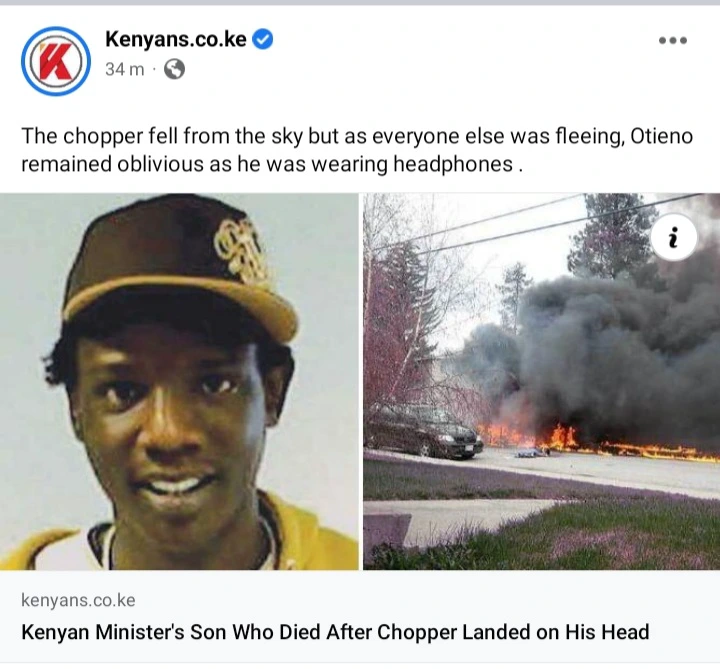Click the gold emblem on the cap
The height and width of the screenshot is (669, 720).
pos(241,252)
